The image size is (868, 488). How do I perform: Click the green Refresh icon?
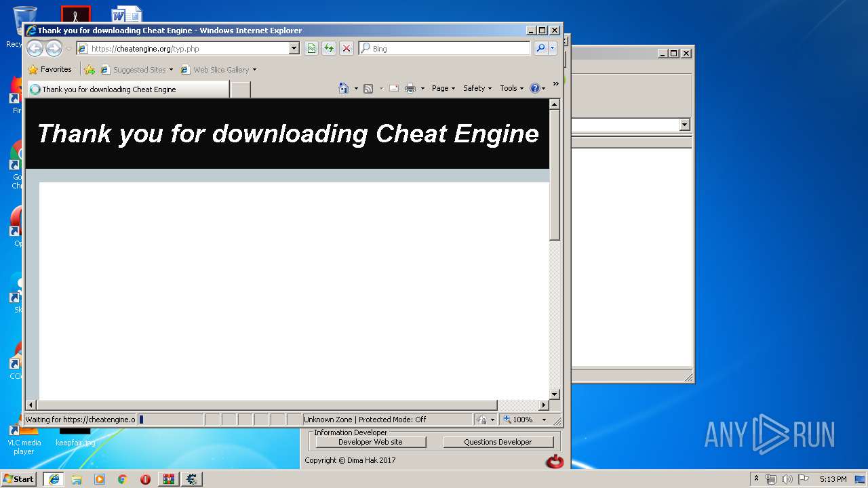pos(328,48)
